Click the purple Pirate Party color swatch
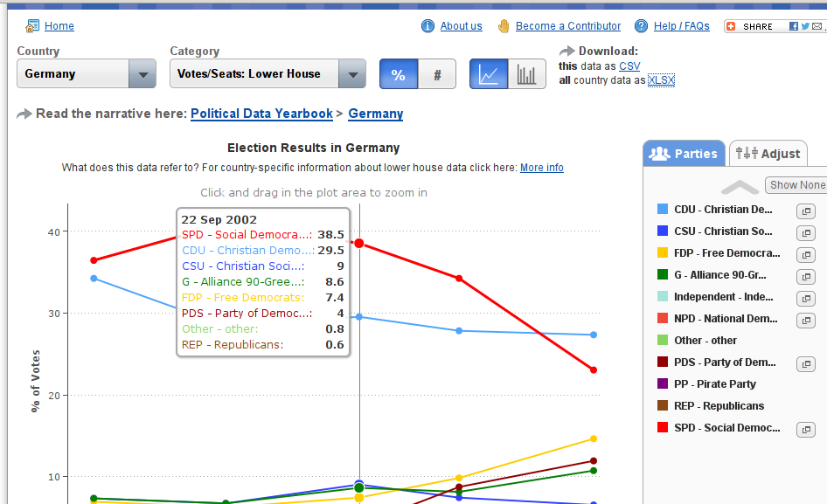Image resolution: width=827 pixels, height=504 pixels. pyautogui.click(x=663, y=383)
